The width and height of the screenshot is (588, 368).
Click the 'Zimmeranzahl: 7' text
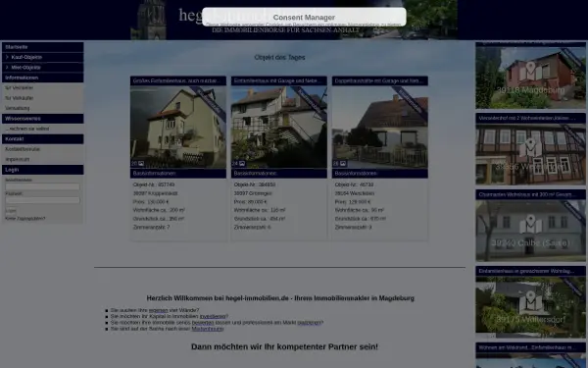tap(152, 228)
